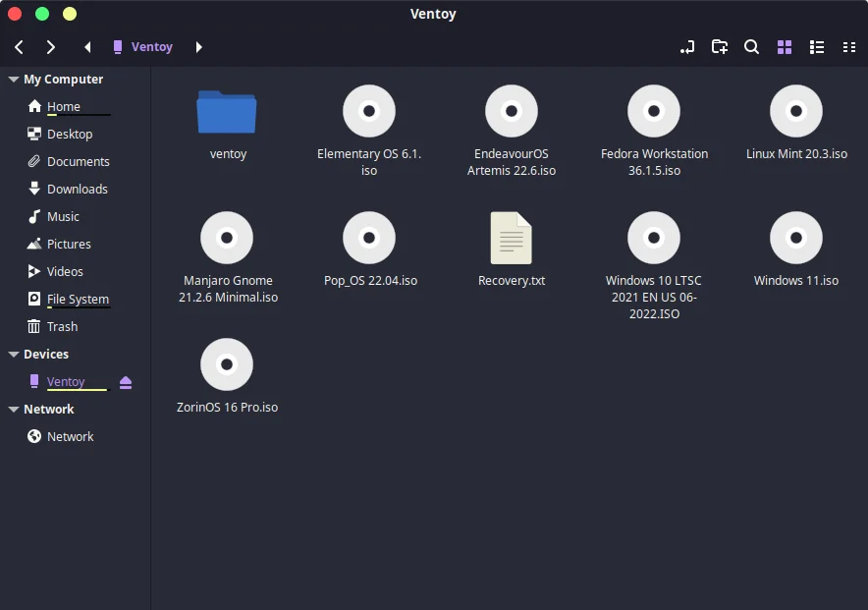Click the 'Linux Mint 20.3.iso' file name
Viewport: 868px width, 610px height.
coord(796,154)
